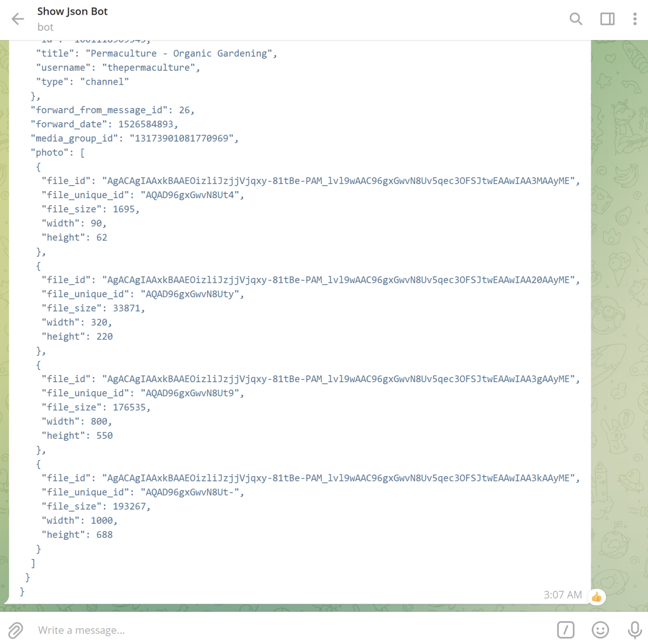Start voice recording with the microphone
The width and height of the screenshot is (648, 644).
tap(634, 630)
